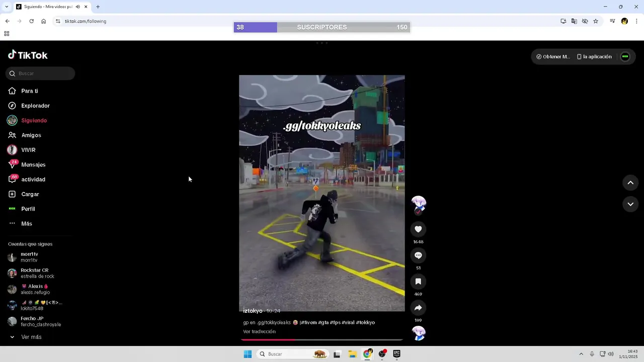Open Chrome from the taskbar

pos(367,354)
